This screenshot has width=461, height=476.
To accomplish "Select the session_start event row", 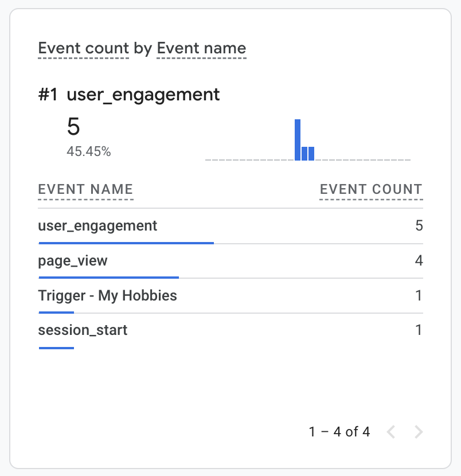I will (x=230, y=331).
